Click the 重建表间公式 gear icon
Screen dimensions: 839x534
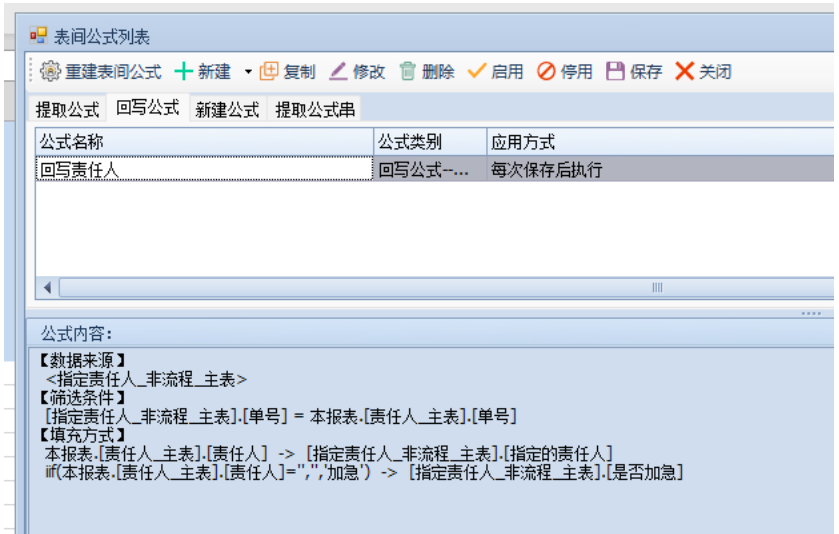pyautogui.click(x=51, y=72)
